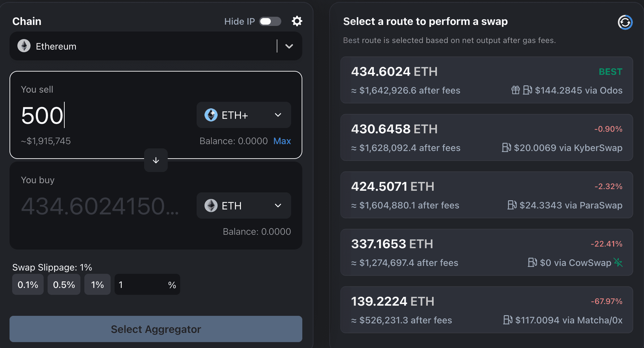Open the ETH buy token selector
Screen dimensions: 644x348
244,206
